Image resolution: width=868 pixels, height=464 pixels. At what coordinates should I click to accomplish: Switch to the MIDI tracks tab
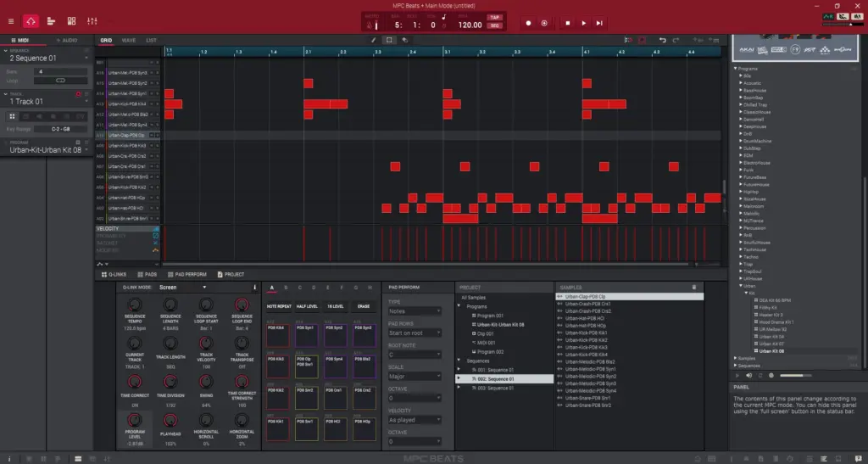click(20, 41)
